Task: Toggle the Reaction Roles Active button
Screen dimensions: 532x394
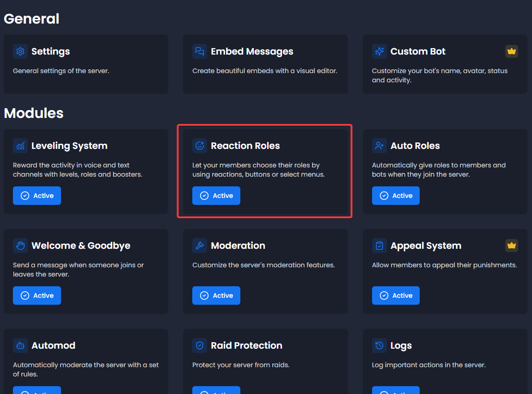Action: pos(216,196)
